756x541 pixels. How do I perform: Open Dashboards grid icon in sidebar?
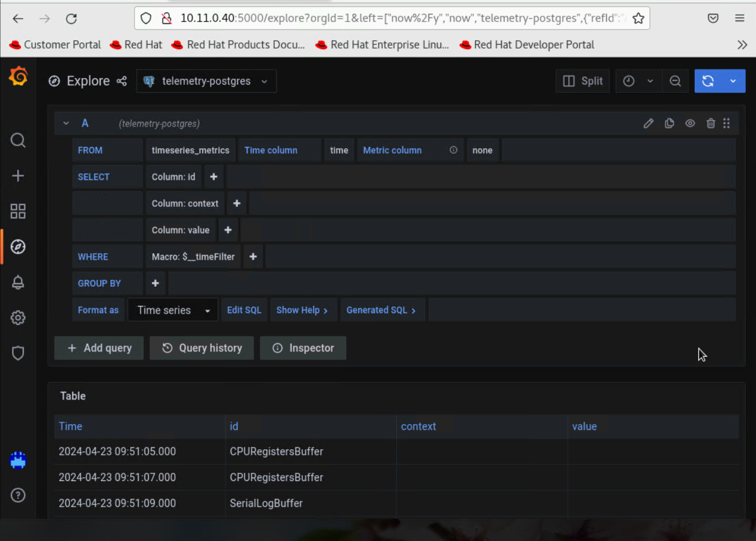click(18, 211)
